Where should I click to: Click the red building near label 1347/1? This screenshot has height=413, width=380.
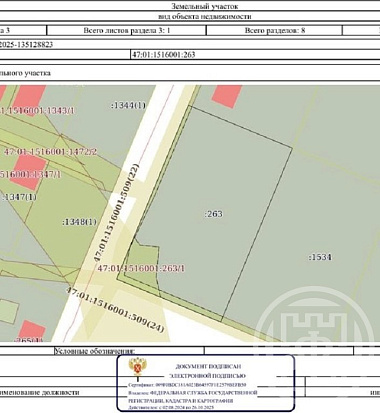28,172
